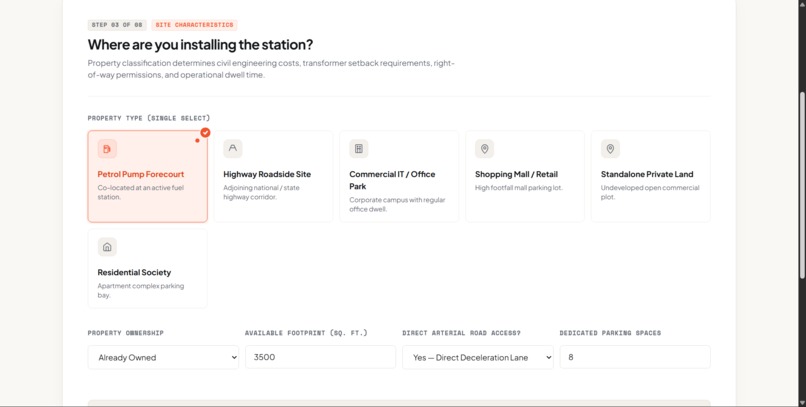The image size is (806, 407).
Task: Click the fuel pump icon on Petrol Pump Forecourt
Action: click(107, 149)
